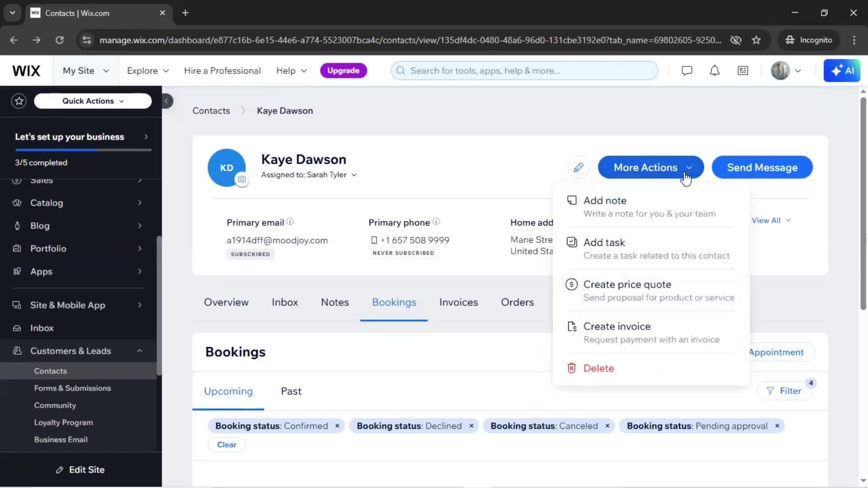
Task: Click Hire a Professional link
Action: point(222,71)
